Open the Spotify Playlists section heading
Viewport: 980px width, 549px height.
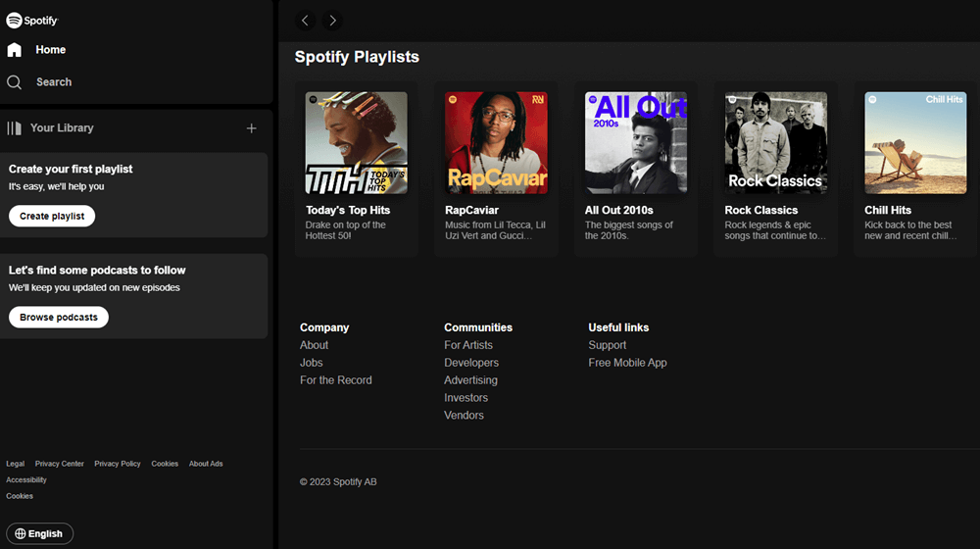point(357,57)
